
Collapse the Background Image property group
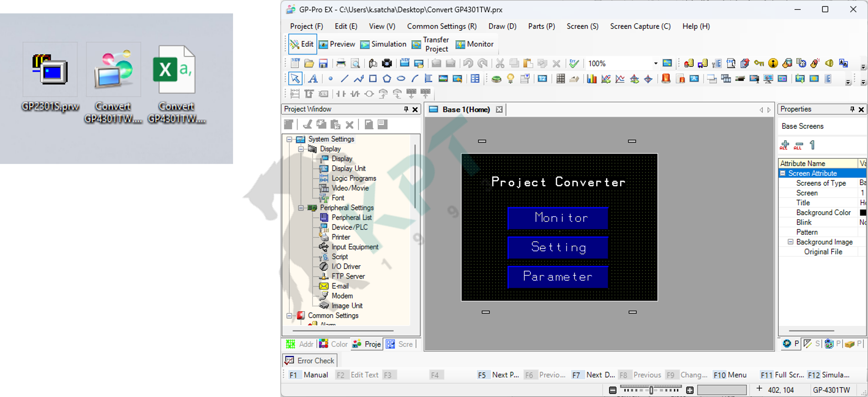point(790,242)
